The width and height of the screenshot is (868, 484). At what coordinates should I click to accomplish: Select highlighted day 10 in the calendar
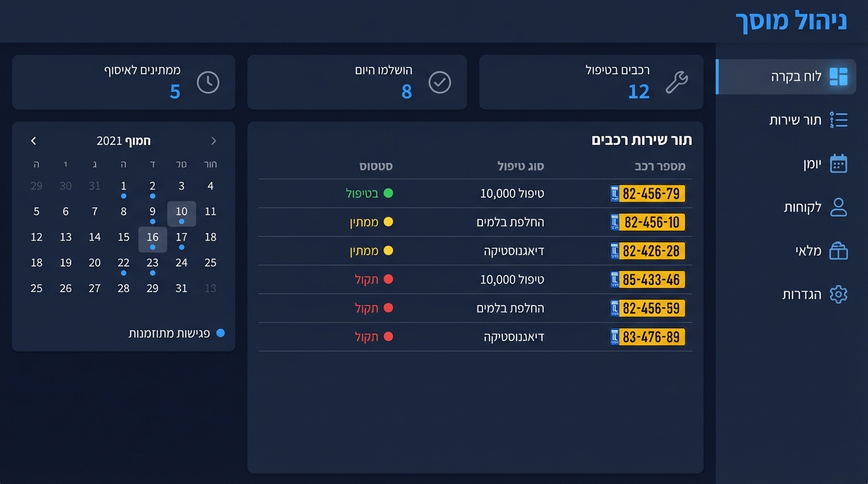tap(182, 212)
